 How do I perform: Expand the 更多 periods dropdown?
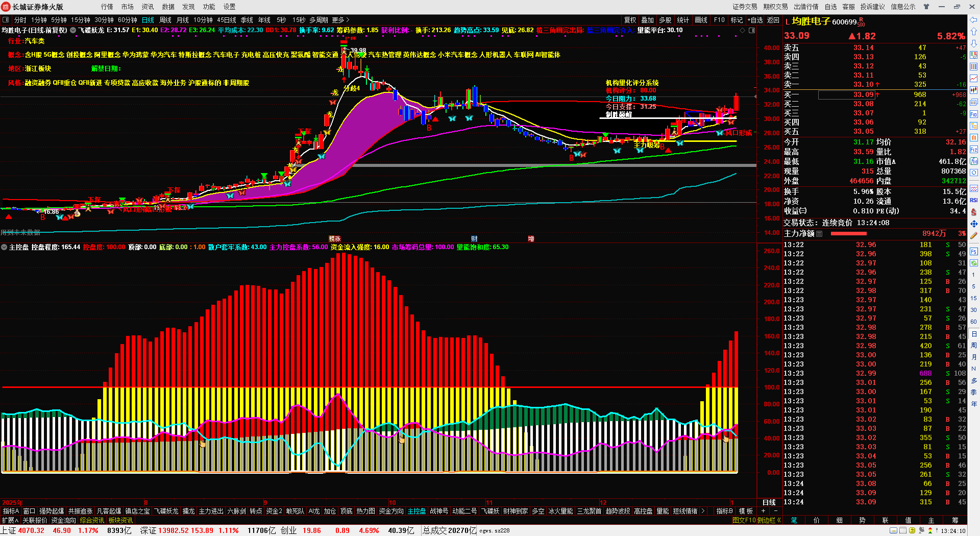(x=341, y=20)
